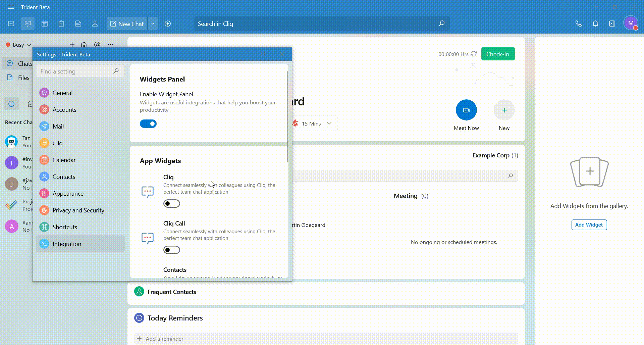Open the notifications bell
Screen dimensions: 644x345
(x=595, y=24)
